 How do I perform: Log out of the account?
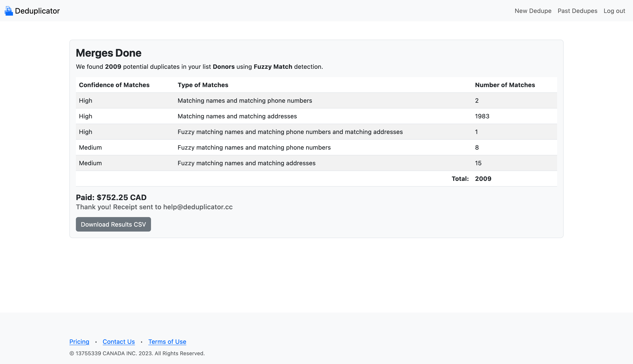coord(614,11)
